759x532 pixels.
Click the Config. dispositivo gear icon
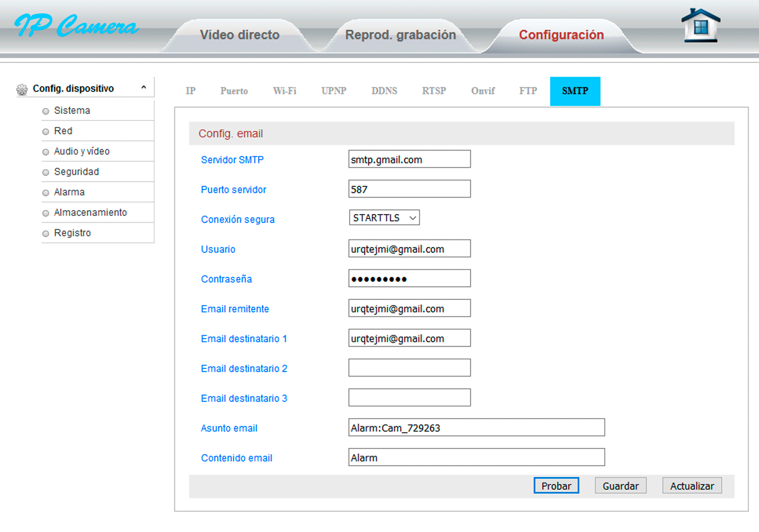click(22, 89)
